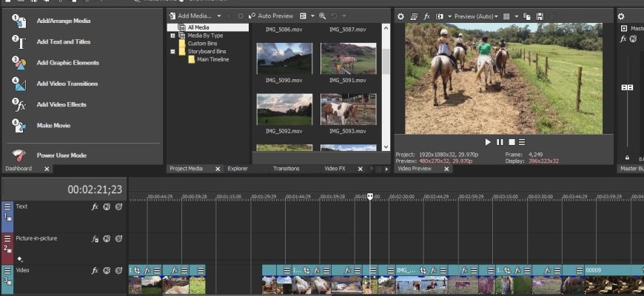The width and height of the screenshot is (644, 296).
Task: Click the Master Bus FX icon
Action: [623, 38]
